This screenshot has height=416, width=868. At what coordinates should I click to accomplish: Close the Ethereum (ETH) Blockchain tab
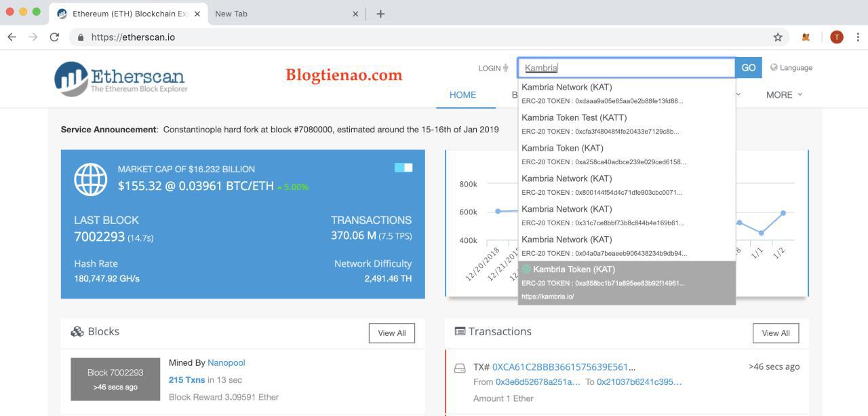click(197, 14)
